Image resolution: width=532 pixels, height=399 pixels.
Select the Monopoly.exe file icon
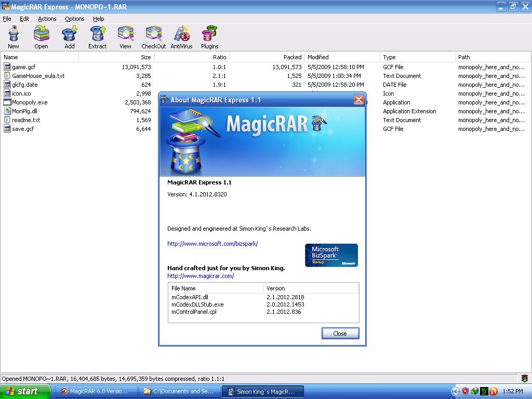pyautogui.click(x=7, y=102)
